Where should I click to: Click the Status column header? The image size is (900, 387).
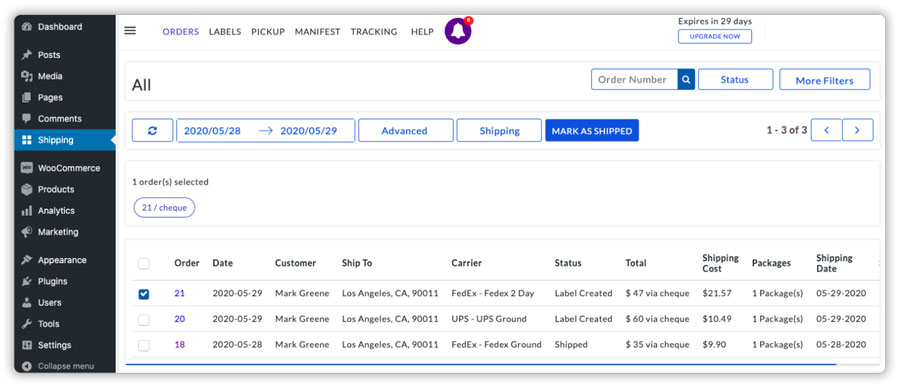(568, 263)
